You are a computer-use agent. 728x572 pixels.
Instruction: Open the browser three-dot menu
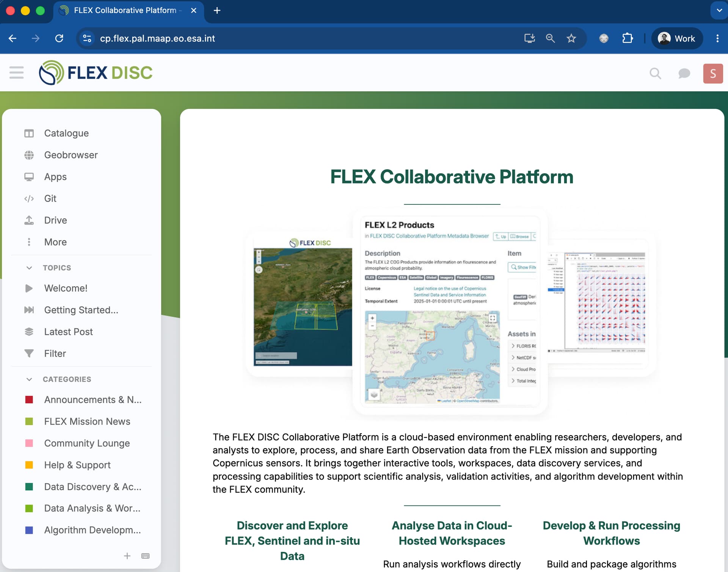717,38
